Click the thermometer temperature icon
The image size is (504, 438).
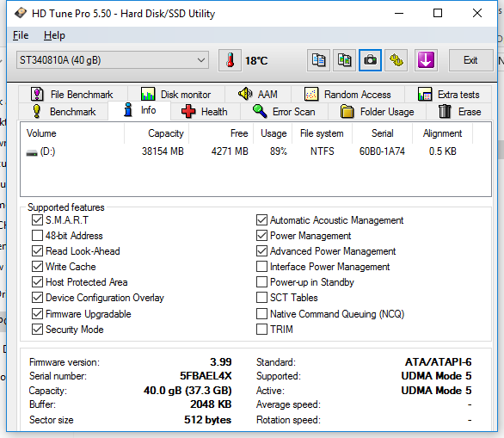coord(230,60)
